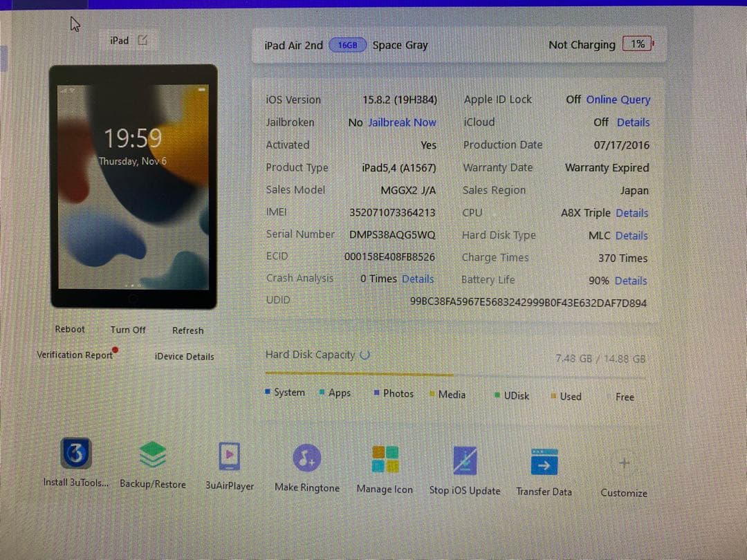747x560 pixels.
Task: Open Make Ringtone tool
Action: 307,458
